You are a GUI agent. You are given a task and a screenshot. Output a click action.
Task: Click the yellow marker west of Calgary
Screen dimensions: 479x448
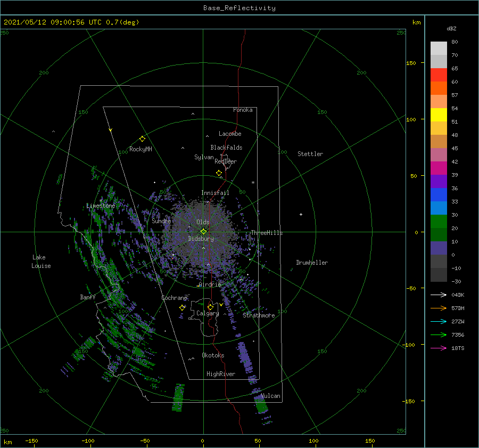click(182, 308)
